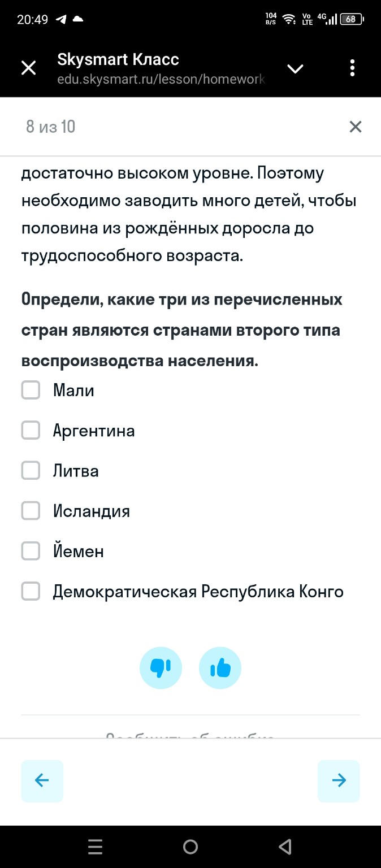The image size is (381, 868).
Task: Tap the Android home button
Action: [x=190, y=846]
